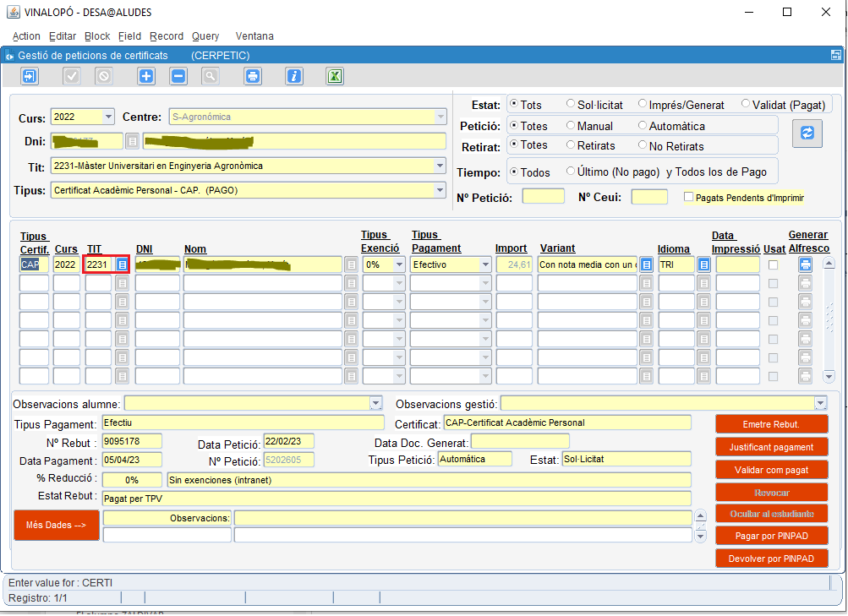Open the TIT list-of-values icon beside 2231
848x616 pixels.
pyautogui.click(x=123, y=264)
